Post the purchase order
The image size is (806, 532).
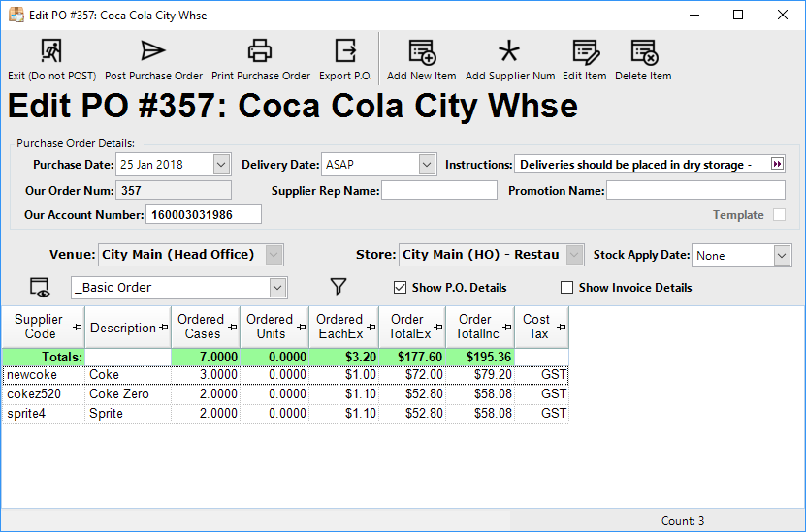coord(153,51)
